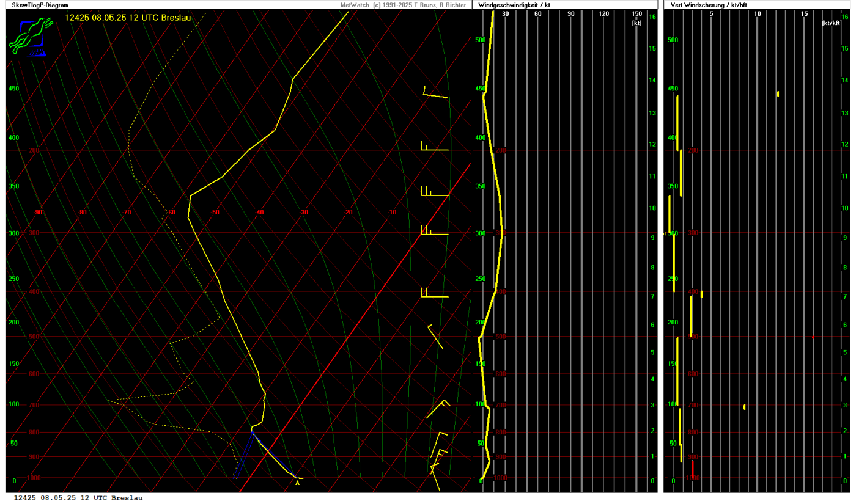
Task: Click the Vert.Windscherung / kt/hft panel header
Action: pyautogui.click(x=709, y=5)
